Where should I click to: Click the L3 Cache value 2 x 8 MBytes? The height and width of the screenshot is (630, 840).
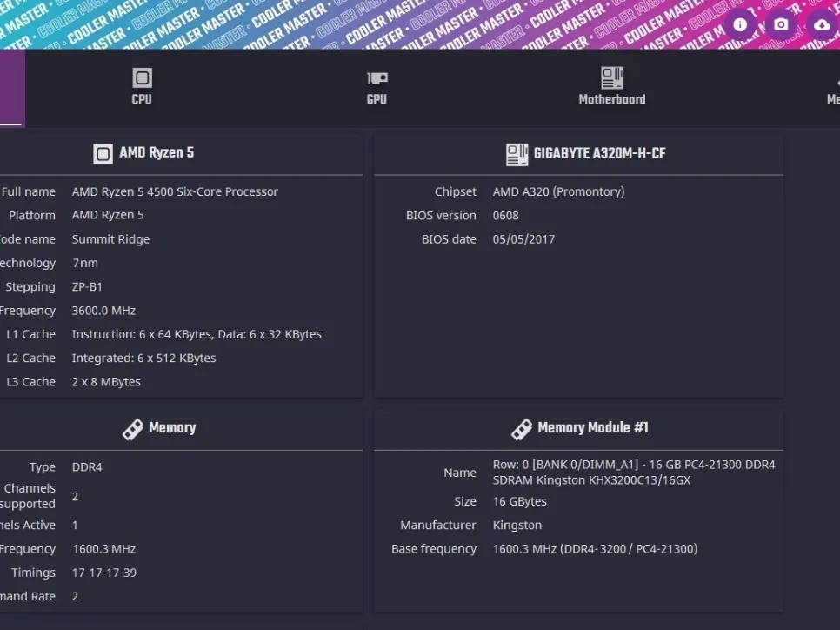tap(106, 382)
